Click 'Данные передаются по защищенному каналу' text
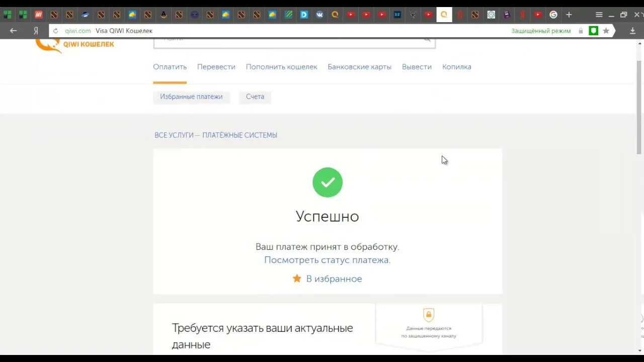The height and width of the screenshot is (362, 644). 429,332
